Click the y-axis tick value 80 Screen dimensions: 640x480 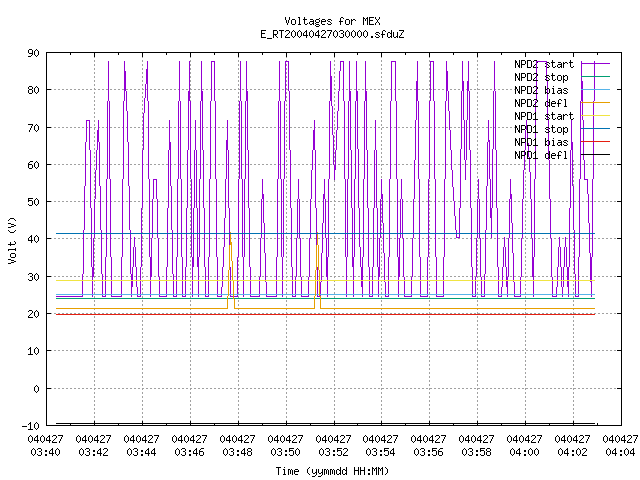[x=33, y=90]
